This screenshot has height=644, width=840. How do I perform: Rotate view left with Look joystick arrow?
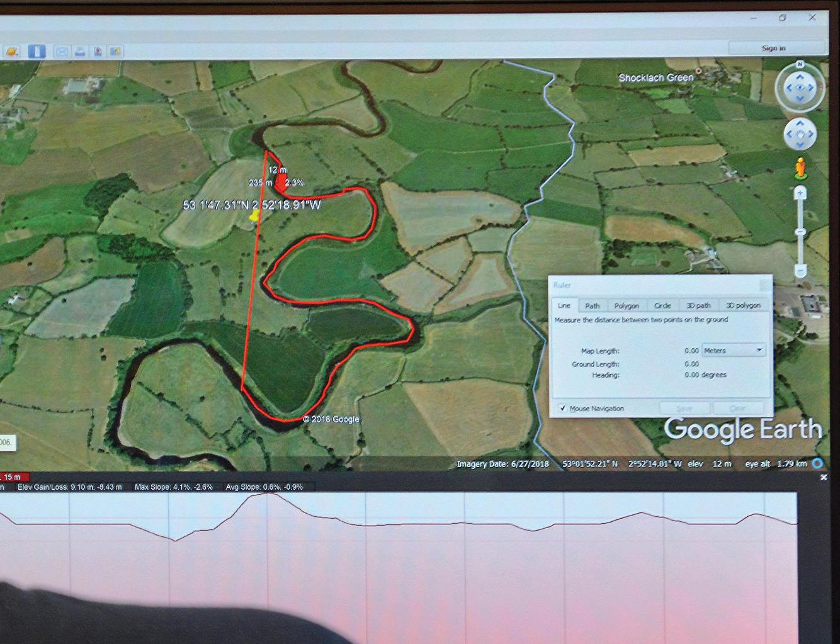click(x=788, y=88)
